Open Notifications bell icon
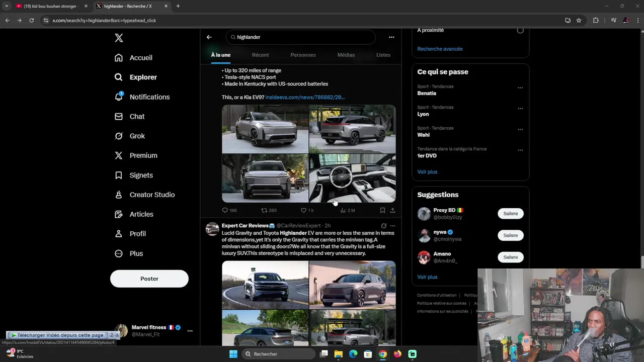Screen dimensions: 644x362 pyautogui.click(x=119, y=97)
